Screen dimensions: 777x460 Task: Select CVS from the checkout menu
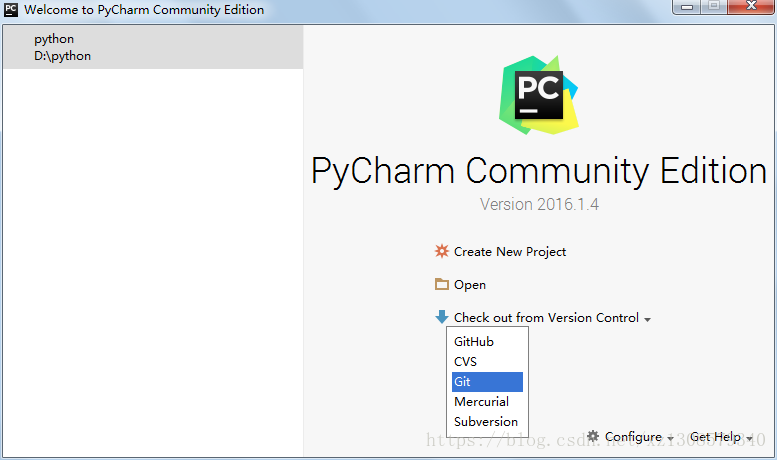488,362
